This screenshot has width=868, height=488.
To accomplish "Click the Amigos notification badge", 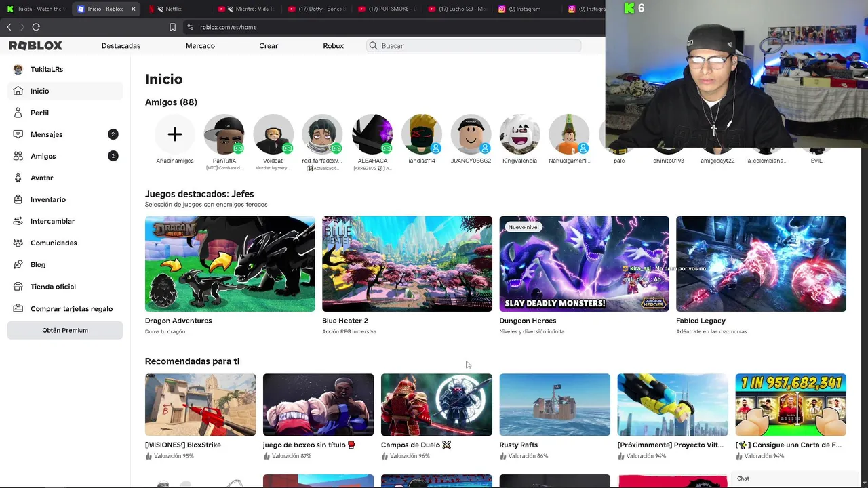I will (113, 156).
